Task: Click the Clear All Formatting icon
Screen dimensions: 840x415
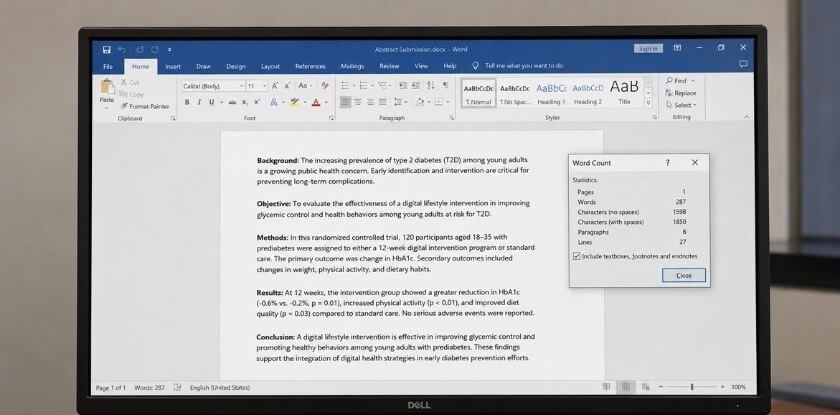Action: (x=325, y=86)
